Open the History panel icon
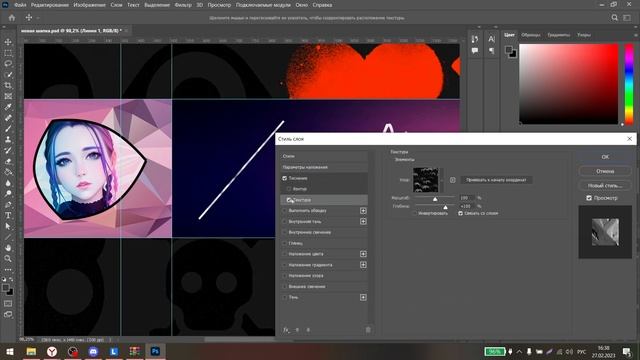The width and height of the screenshot is (640, 360). [x=475, y=39]
